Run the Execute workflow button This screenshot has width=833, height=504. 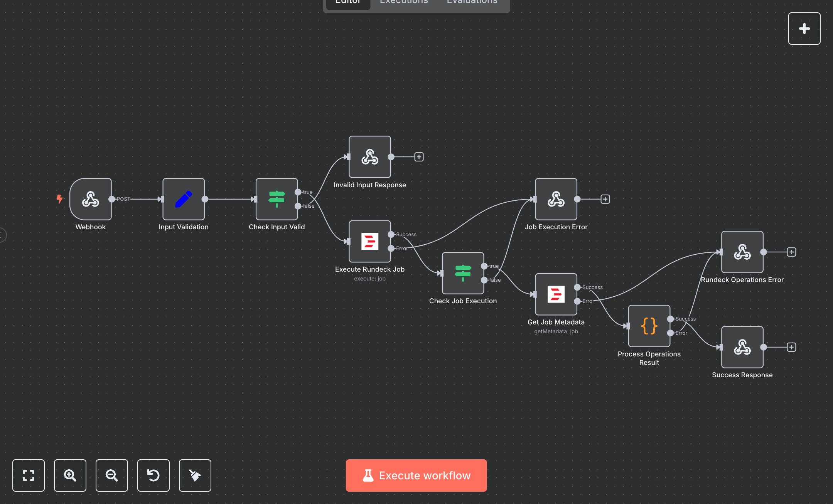pyautogui.click(x=416, y=475)
